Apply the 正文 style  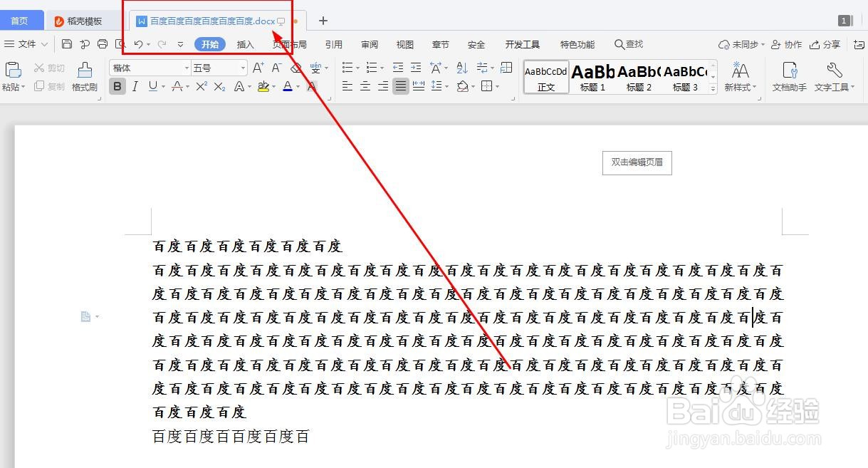point(546,77)
